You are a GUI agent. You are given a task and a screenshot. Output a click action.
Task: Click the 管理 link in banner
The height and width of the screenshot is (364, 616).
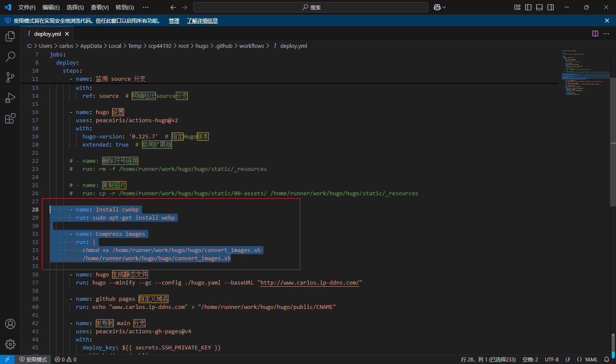[174, 21]
